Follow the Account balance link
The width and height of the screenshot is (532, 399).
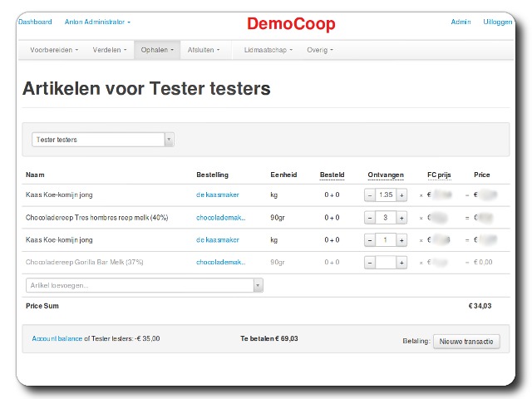coord(57,339)
